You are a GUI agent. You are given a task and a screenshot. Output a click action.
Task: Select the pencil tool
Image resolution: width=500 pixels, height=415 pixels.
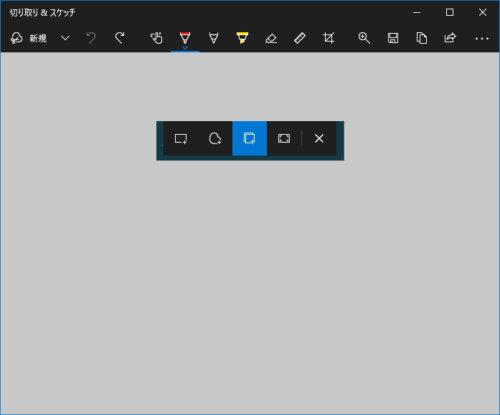click(x=214, y=38)
